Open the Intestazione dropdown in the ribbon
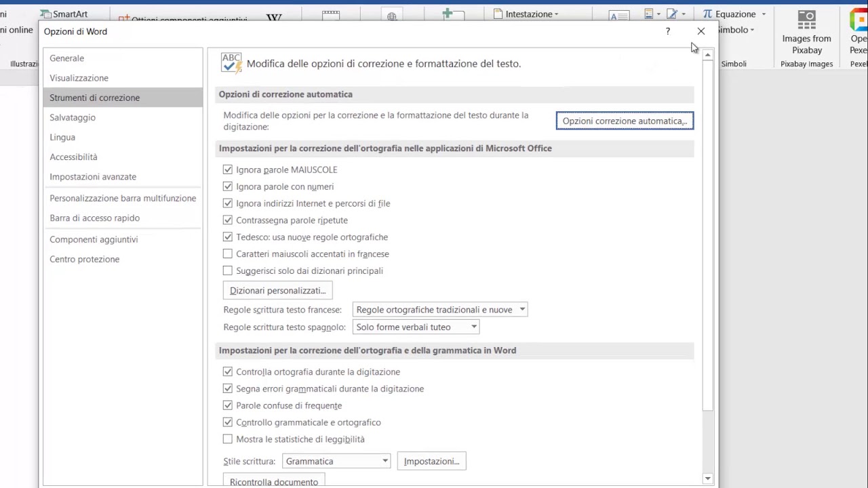This screenshot has height=488, width=868. click(x=526, y=14)
